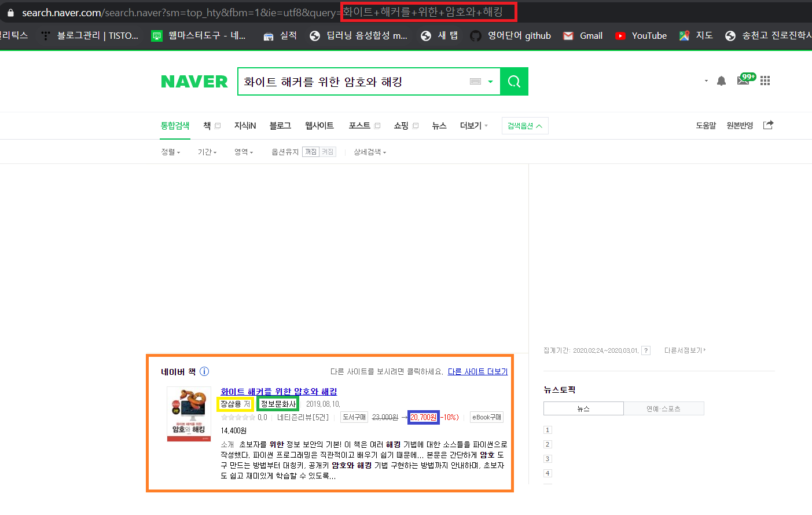Click author 장삼용
Screen dimensions: 812x515
(x=231, y=404)
